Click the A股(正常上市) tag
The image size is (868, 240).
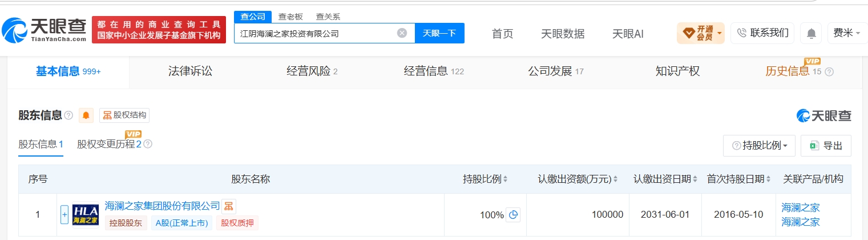tap(182, 223)
